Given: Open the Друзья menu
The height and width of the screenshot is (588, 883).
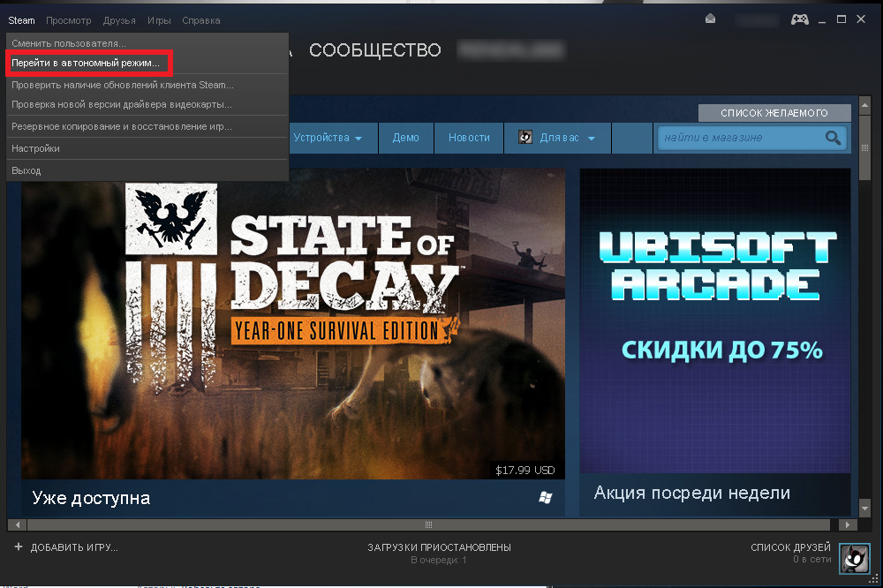Looking at the screenshot, I should 119,20.
